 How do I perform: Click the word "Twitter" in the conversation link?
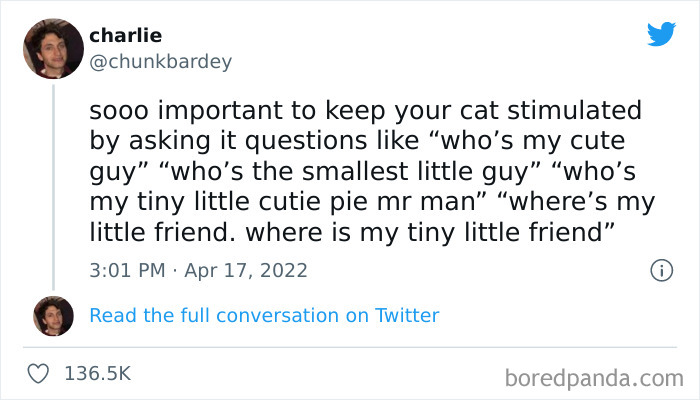coord(407,315)
